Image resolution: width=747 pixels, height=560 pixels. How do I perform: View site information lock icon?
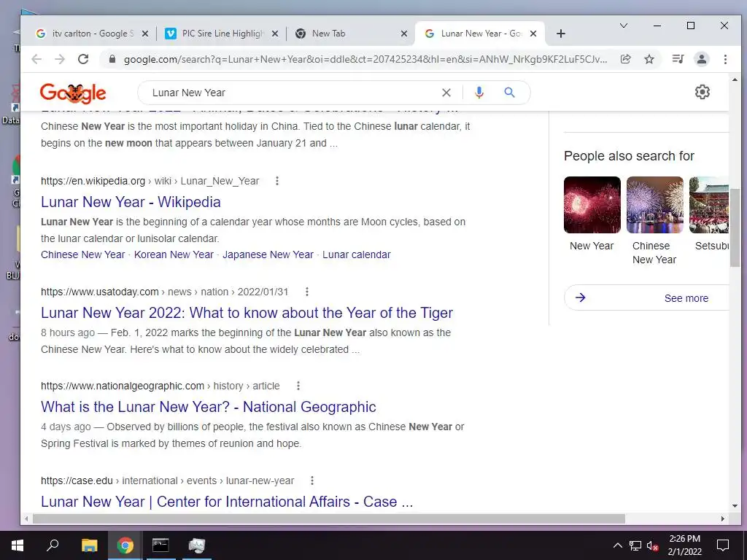112,59
